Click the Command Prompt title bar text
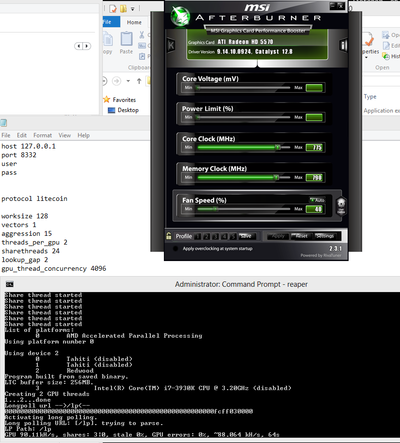This screenshot has width=400, height=443. [x=241, y=284]
